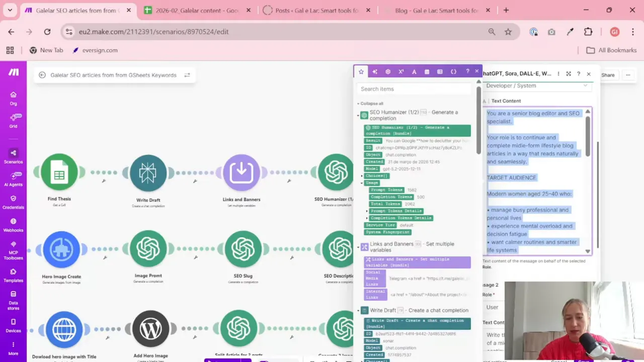Expand the Choices[] array
644x362 pixels.
pos(362,176)
